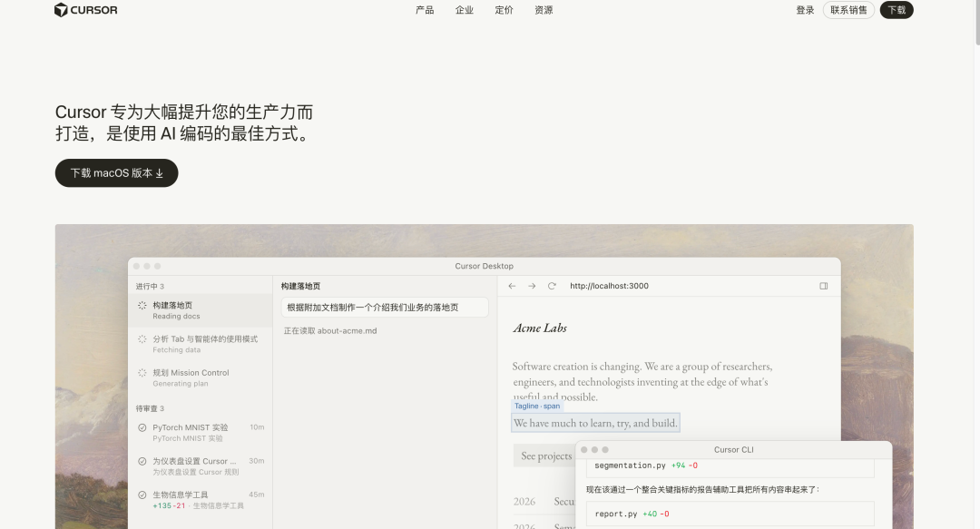Screen dimensions: 980x529
Task: Click spinner icon beside 构建落地页
Action: click(142, 305)
